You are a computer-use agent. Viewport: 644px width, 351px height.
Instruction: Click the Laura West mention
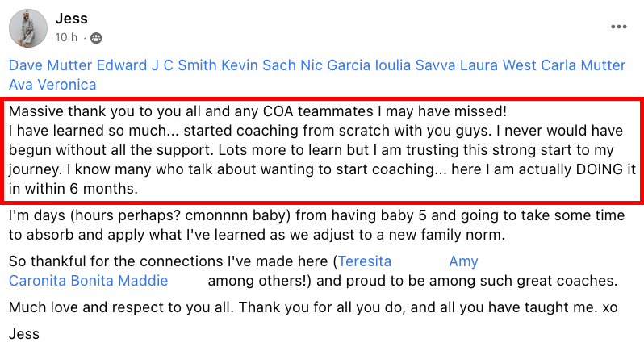click(498, 65)
